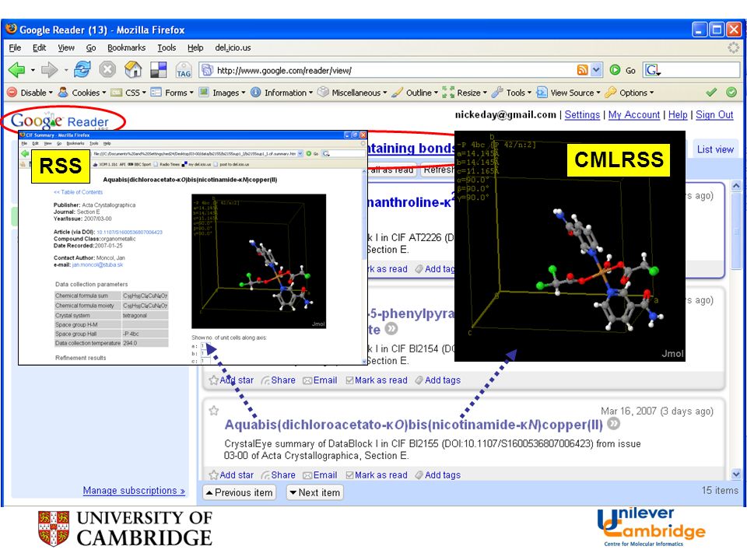
Task: Switch to List view tab
Action: [x=714, y=149]
